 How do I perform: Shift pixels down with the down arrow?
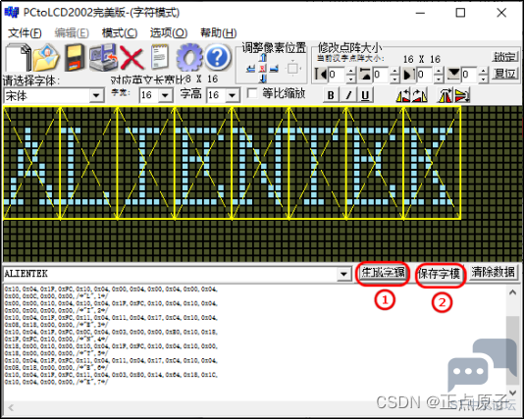[263, 79]
